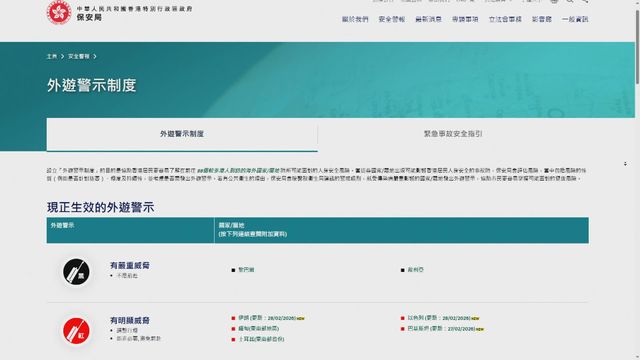This screenshot has height=360, width=640.
Task: Open the 巴基斯坦 red alert link
Action: (442, 328)
